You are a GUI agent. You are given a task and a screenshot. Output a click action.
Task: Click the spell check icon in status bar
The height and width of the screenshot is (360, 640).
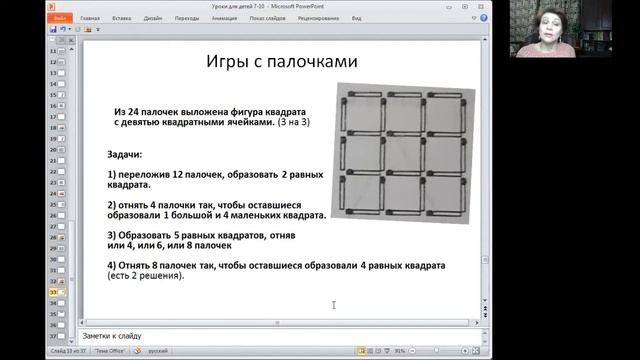(x=137, y=351)
